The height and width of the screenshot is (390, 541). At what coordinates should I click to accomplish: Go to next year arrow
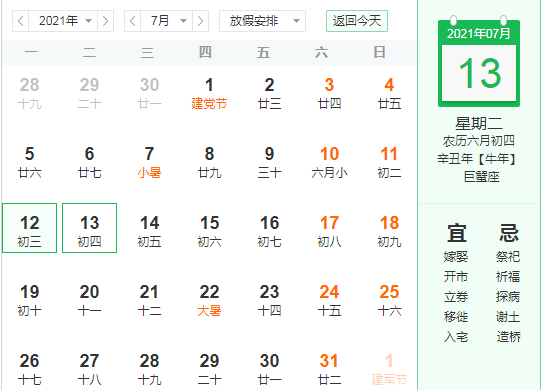pos(105,21)
